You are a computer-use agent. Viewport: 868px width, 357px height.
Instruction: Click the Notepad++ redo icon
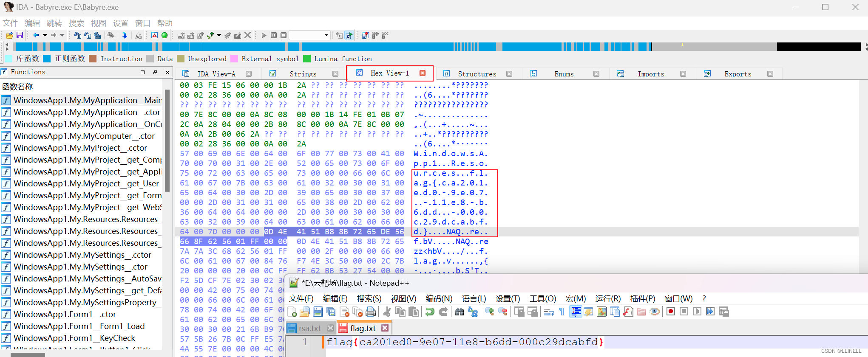pos(443,312)
